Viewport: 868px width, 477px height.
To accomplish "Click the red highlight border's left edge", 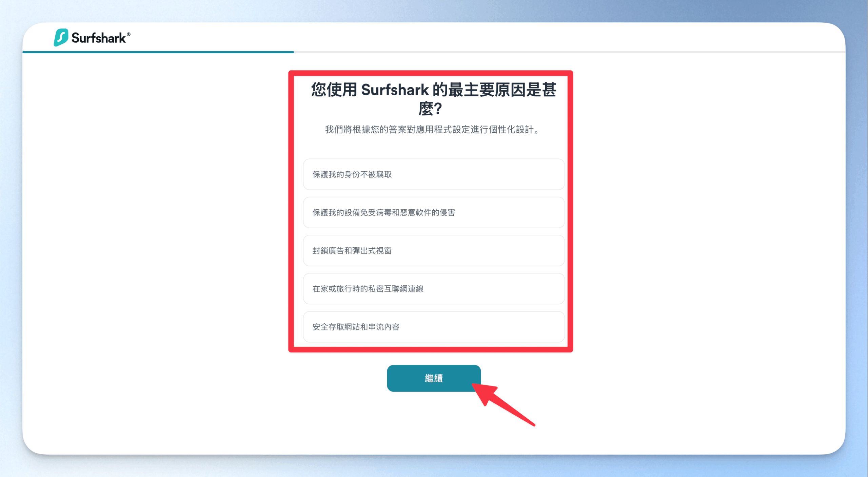I will click(x=291, y=211).
